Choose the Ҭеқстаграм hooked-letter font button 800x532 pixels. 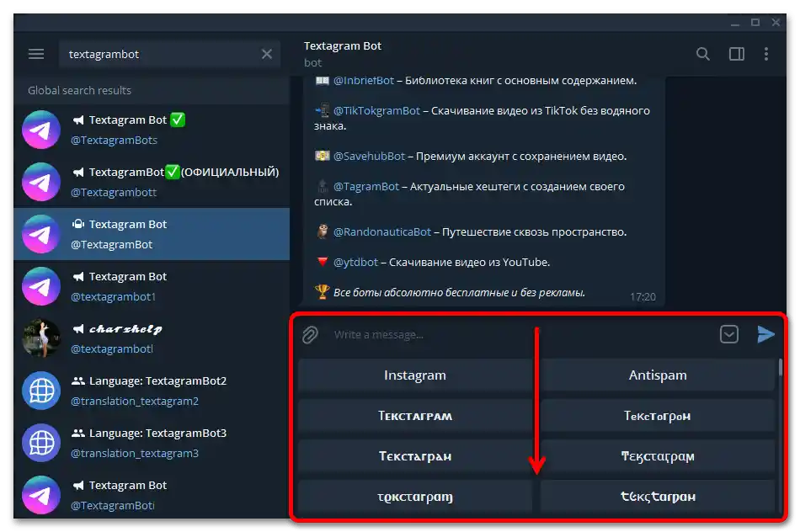tap(658, 456)
